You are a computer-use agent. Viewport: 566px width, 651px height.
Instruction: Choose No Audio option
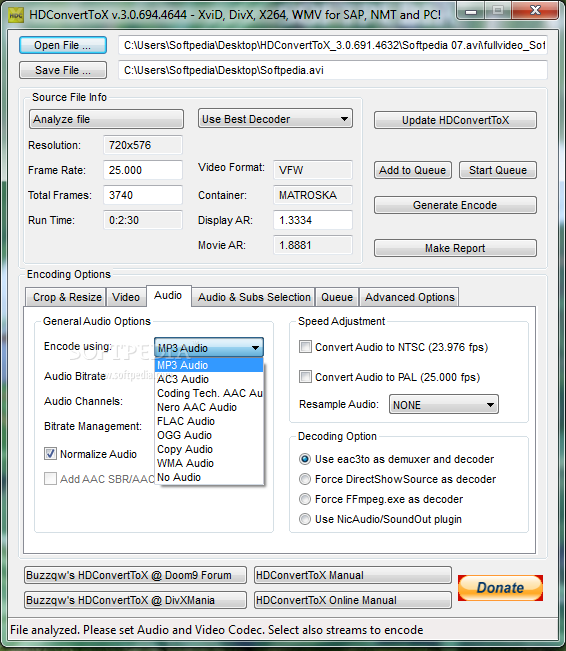209,477
